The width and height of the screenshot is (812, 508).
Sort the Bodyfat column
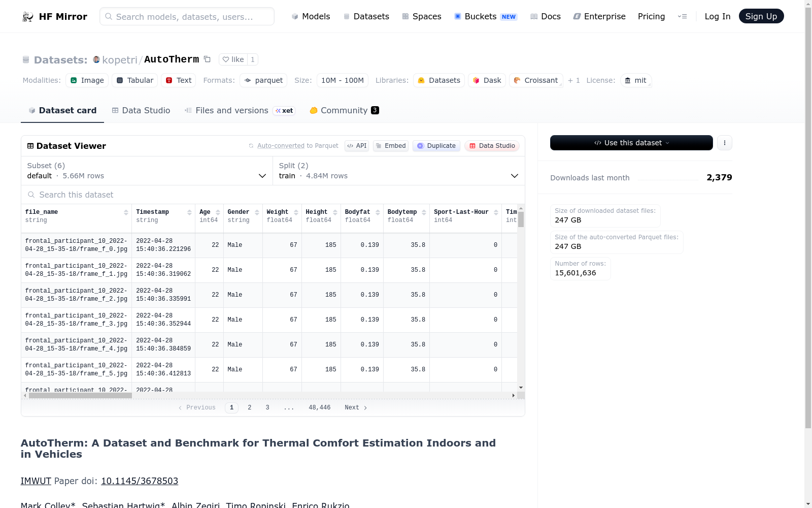point(378,212)
